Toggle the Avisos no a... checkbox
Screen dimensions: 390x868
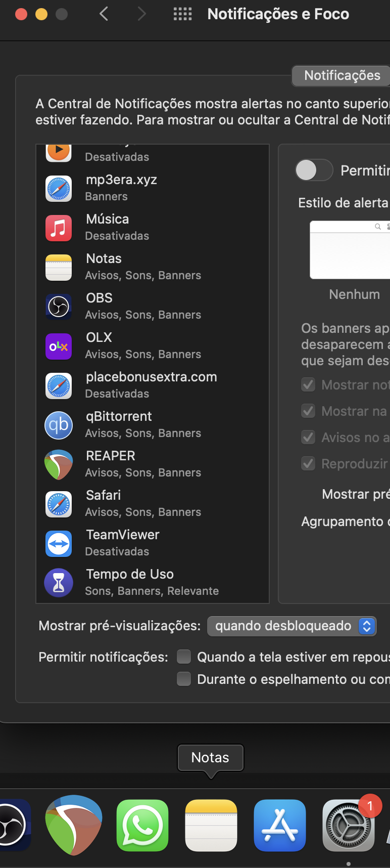[308, 437]
